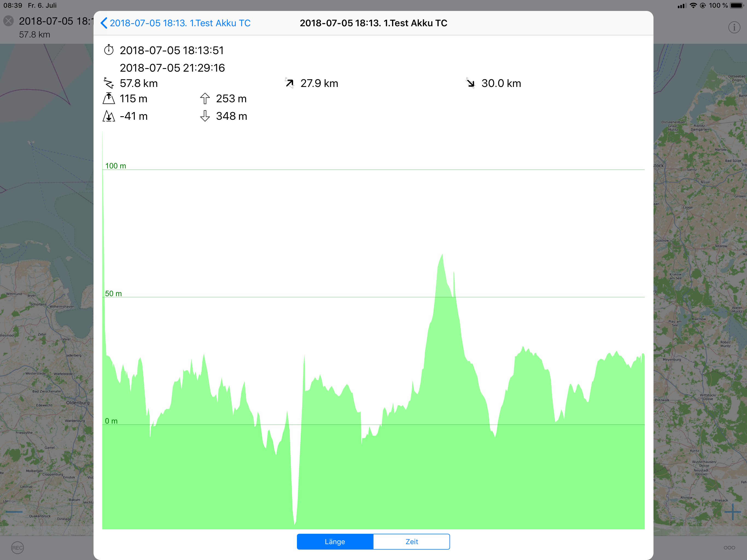Tap the total ascent up-arrow icon
This screenshot has width=747, height=560.
205,99
